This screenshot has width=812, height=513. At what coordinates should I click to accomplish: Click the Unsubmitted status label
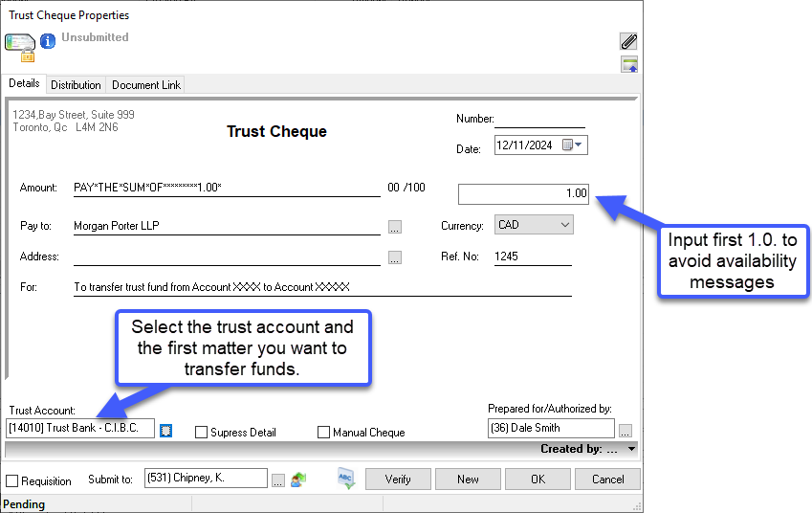pos(95,37)
